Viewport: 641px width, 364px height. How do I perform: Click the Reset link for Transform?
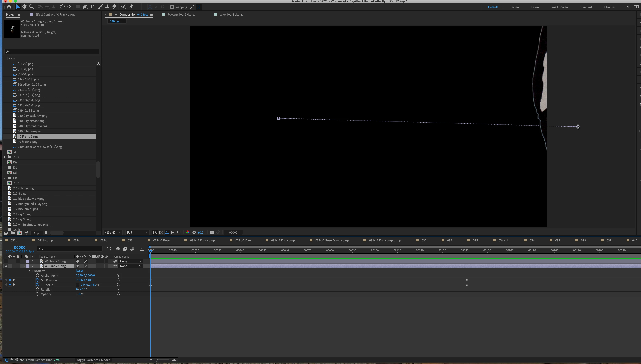[80, 271]
